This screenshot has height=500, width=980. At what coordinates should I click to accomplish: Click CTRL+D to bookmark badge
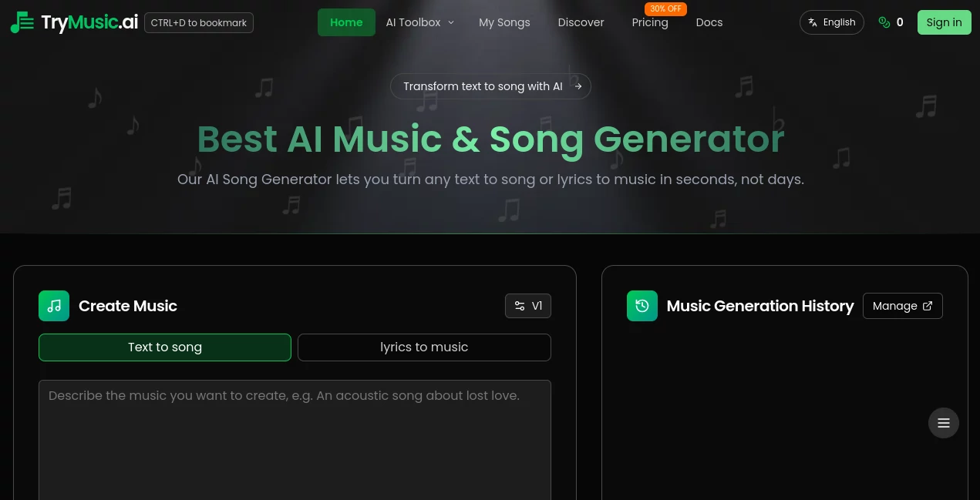(199, 22)
